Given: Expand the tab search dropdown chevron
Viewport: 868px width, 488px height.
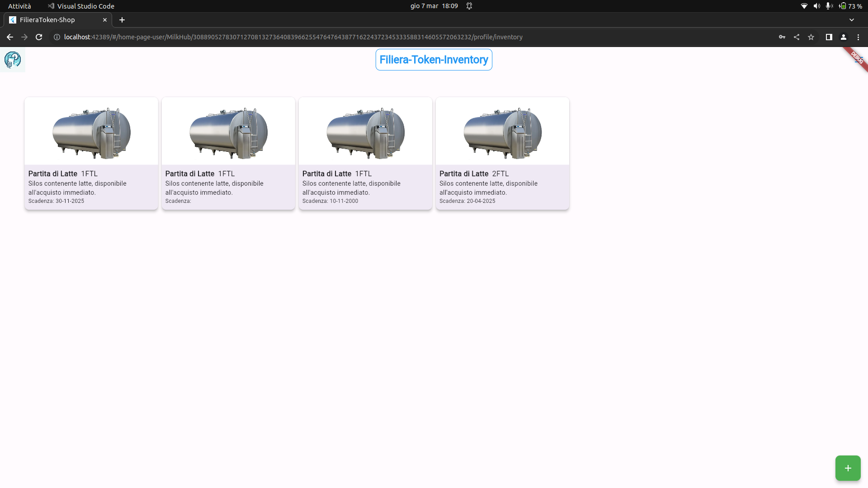Looking at the screenshot, I should point(852,20).
